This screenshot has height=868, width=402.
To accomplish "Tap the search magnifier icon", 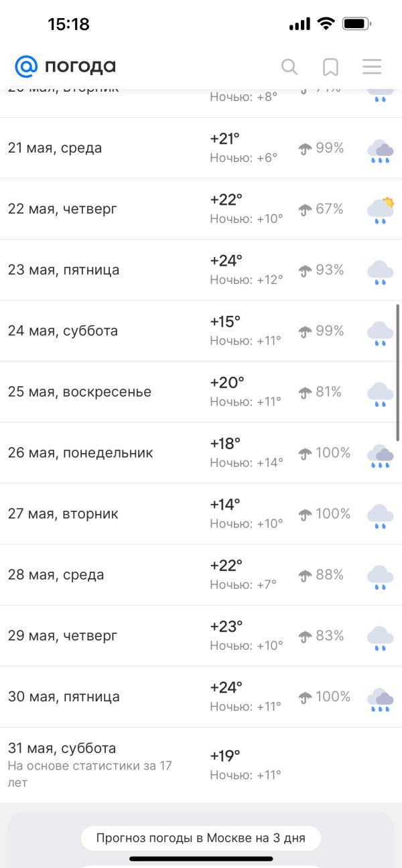I will point(289,66).
